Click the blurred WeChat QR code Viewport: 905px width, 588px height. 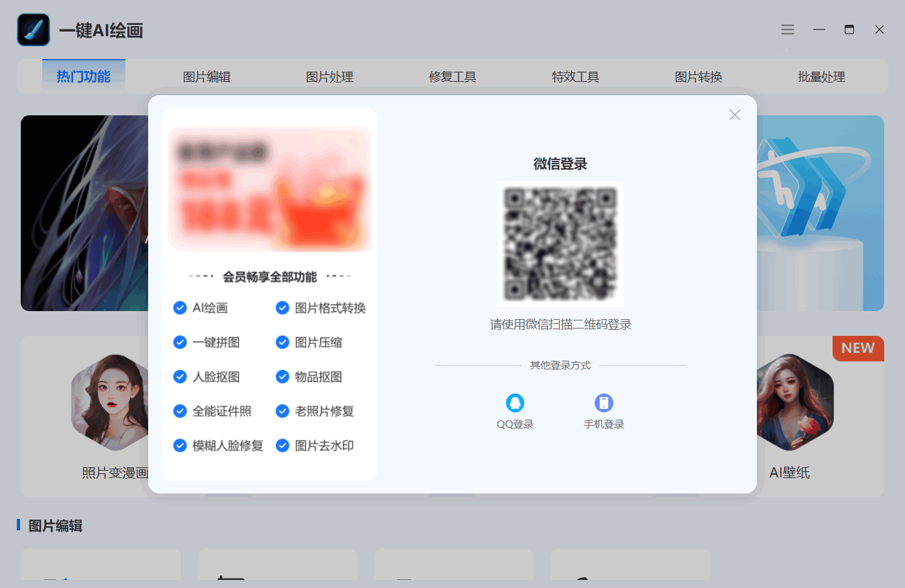(560, 243)
